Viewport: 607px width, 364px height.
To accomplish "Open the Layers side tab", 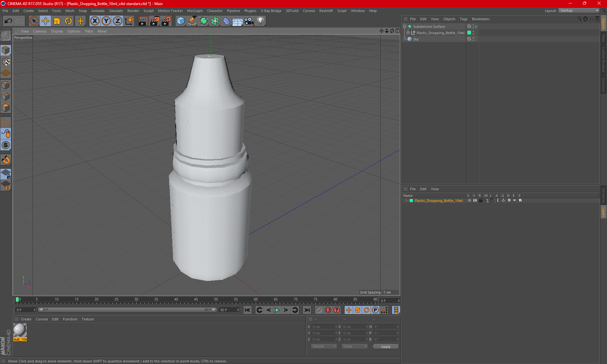I will tap(604, 212).
